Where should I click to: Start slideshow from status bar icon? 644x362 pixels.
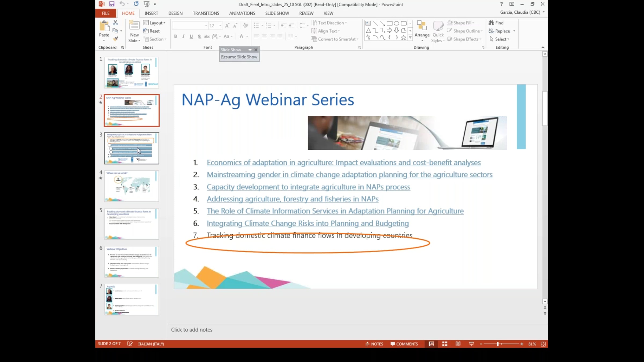tap(471, 344)
